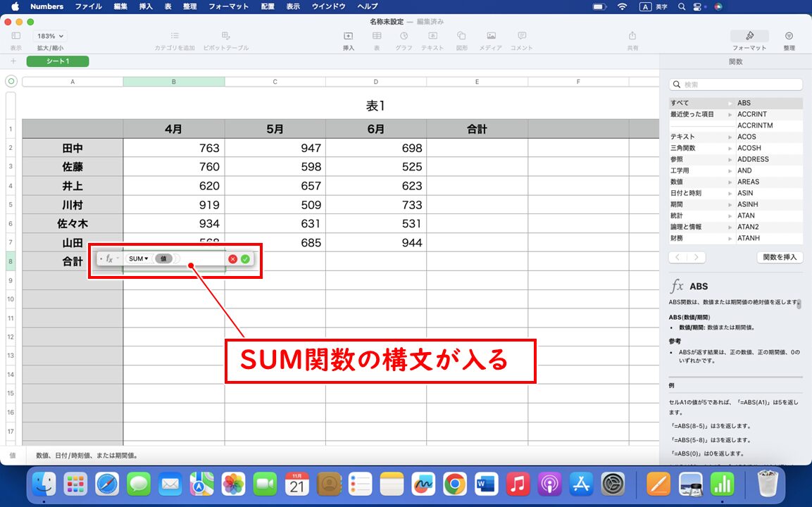Toggle the フォーマット sidebar with the brush icon

(x=749, y=35)
